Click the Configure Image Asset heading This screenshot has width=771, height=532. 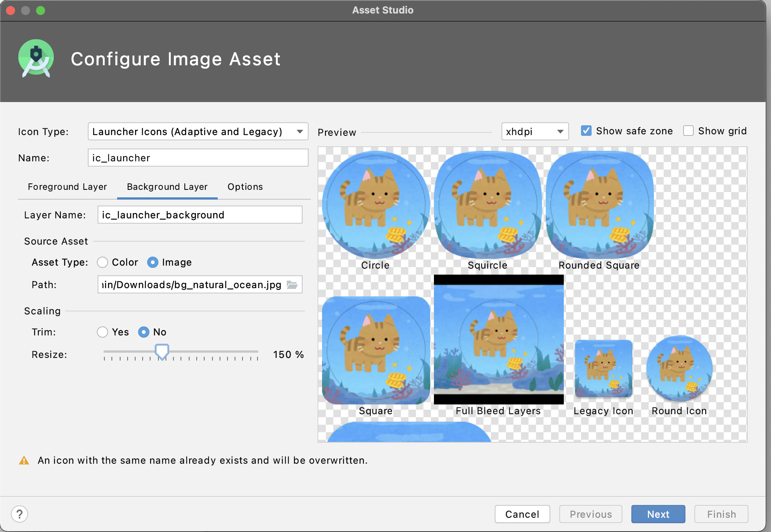[x=176, y=59]
